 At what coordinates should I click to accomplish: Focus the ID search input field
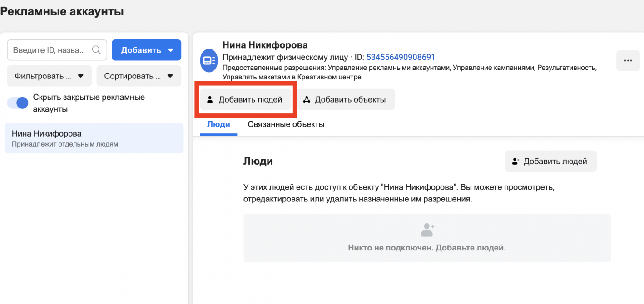(x=57, y=50)
